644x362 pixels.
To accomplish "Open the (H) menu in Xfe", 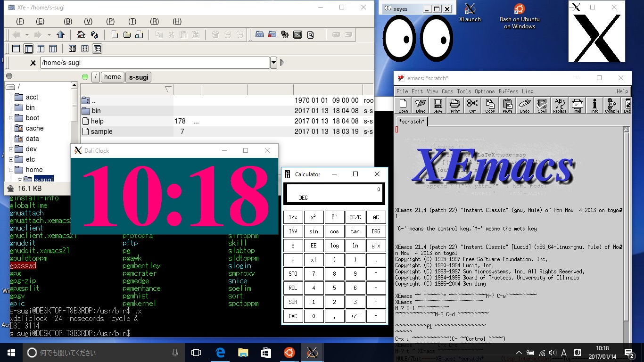I will [177, 21].
